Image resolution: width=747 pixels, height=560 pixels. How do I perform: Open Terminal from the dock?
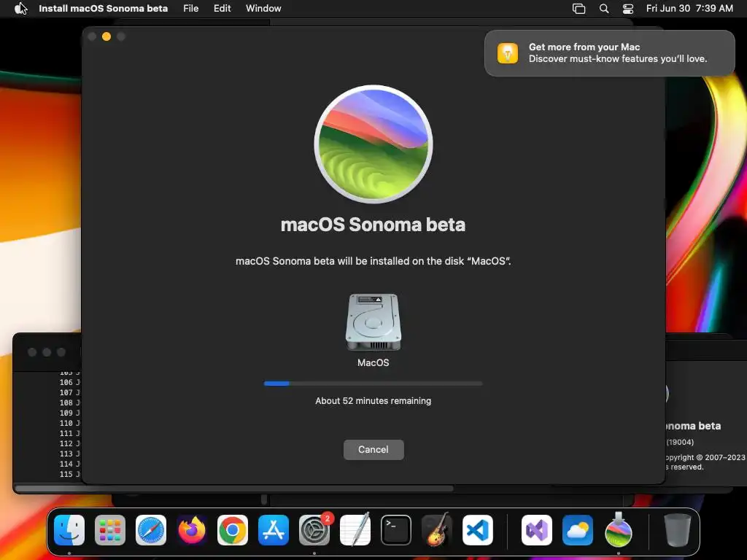396,530
